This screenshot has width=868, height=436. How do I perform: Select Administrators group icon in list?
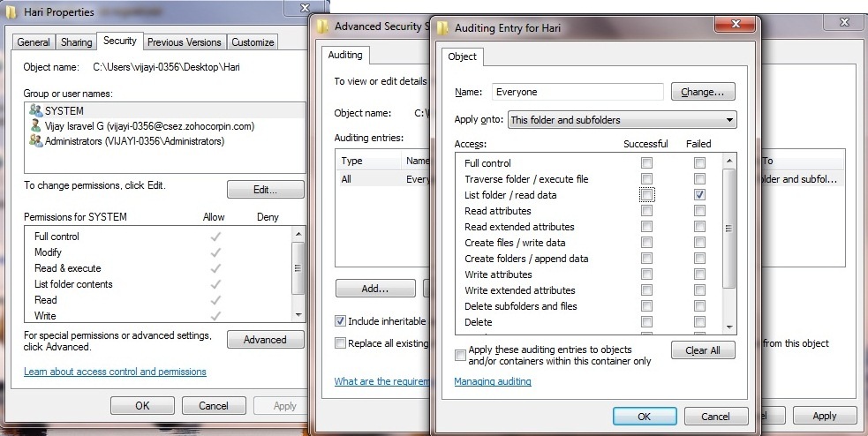(36, 141)
